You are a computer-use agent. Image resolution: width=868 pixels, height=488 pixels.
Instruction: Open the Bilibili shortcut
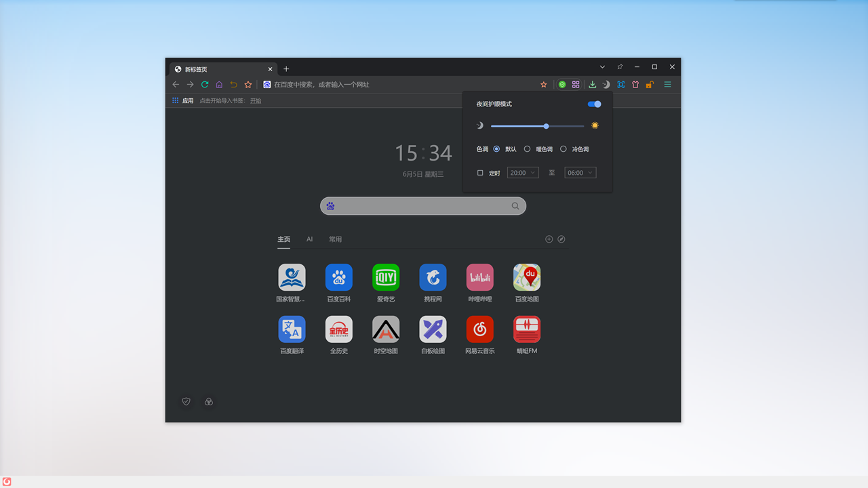tap(479, 277)
